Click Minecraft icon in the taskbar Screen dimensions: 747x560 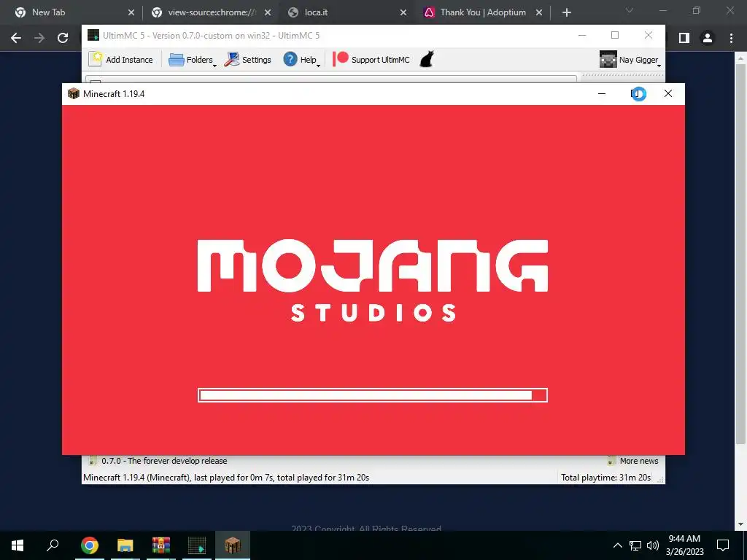(233, 545)
